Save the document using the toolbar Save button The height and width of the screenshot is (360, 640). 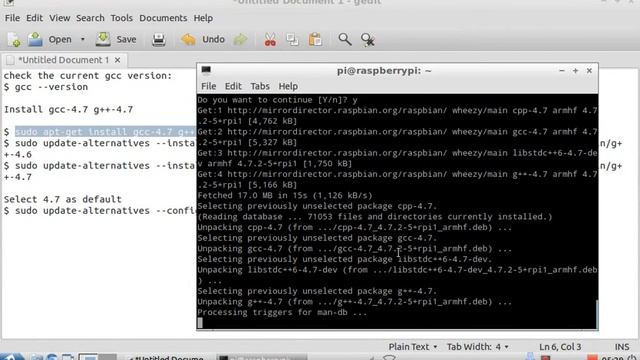point(116,40)
